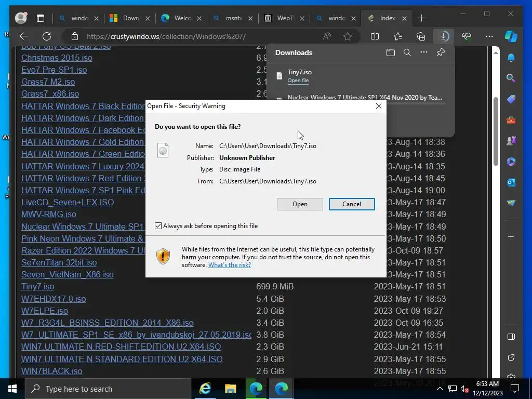Go back with the browser back arrow
532x399 pixels.
coord(24,36)
